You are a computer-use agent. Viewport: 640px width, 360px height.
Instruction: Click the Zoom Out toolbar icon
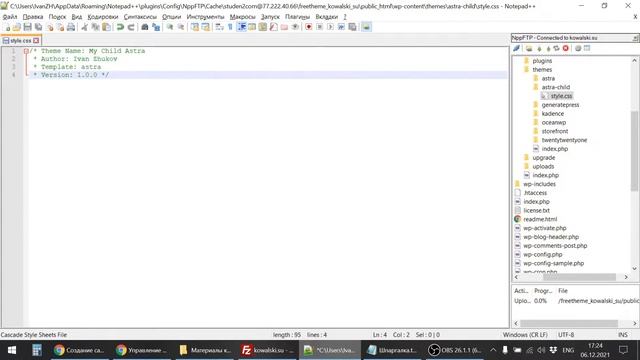tap(180, 27)
